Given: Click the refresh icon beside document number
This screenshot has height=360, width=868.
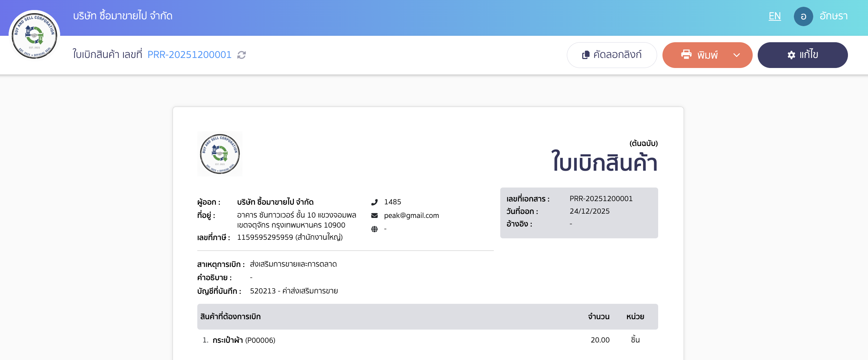Looking at the screenshot, I should (242, 55).
